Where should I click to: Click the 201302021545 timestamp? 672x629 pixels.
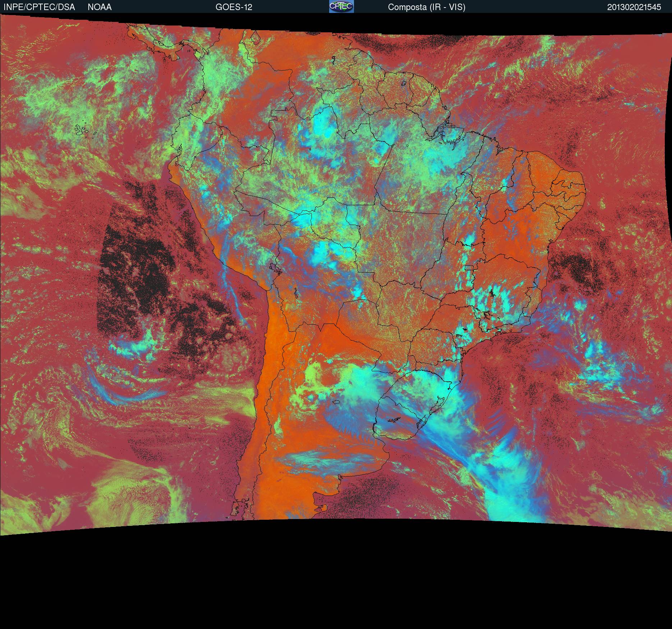pyautogui.click(x=634, y=7)
